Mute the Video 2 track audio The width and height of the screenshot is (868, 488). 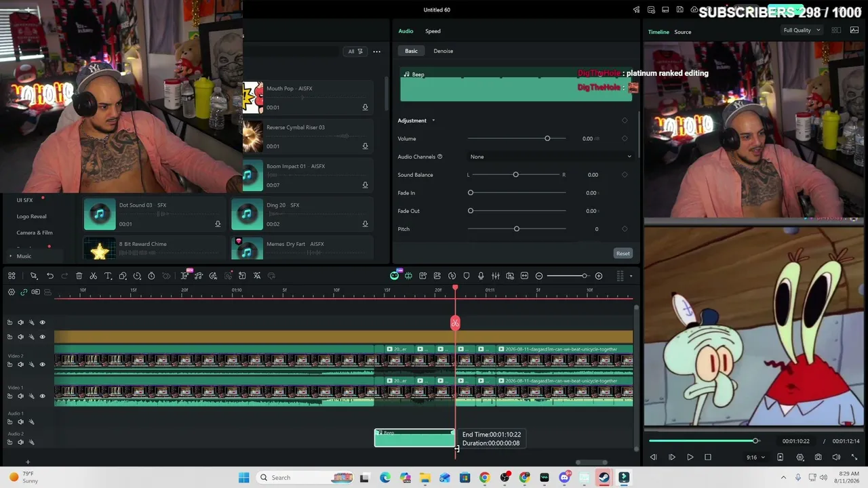[x=20, y=365]
